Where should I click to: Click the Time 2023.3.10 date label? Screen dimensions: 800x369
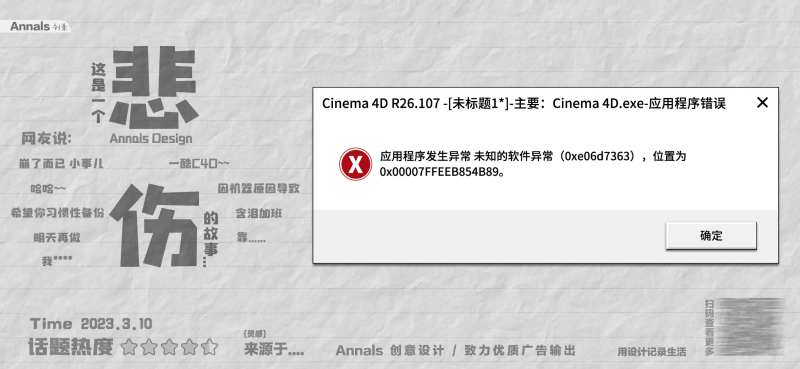click(91, 324)
